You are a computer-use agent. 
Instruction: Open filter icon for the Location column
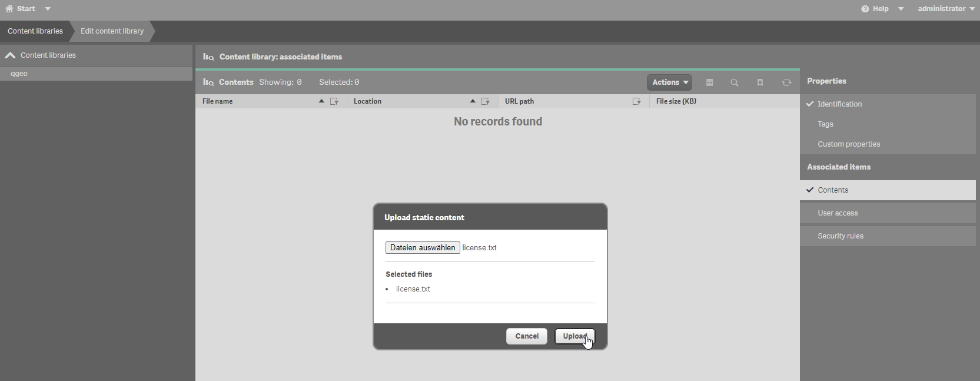pos(486,101)
